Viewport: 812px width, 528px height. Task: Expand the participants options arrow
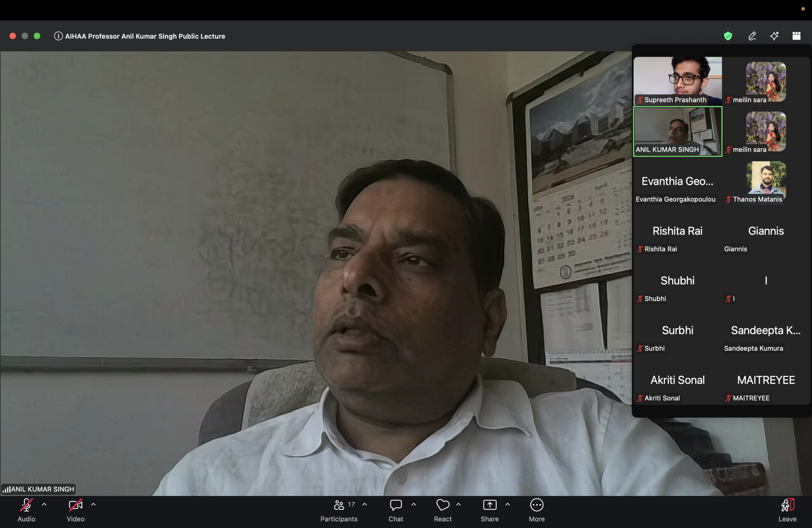point(365,504)
